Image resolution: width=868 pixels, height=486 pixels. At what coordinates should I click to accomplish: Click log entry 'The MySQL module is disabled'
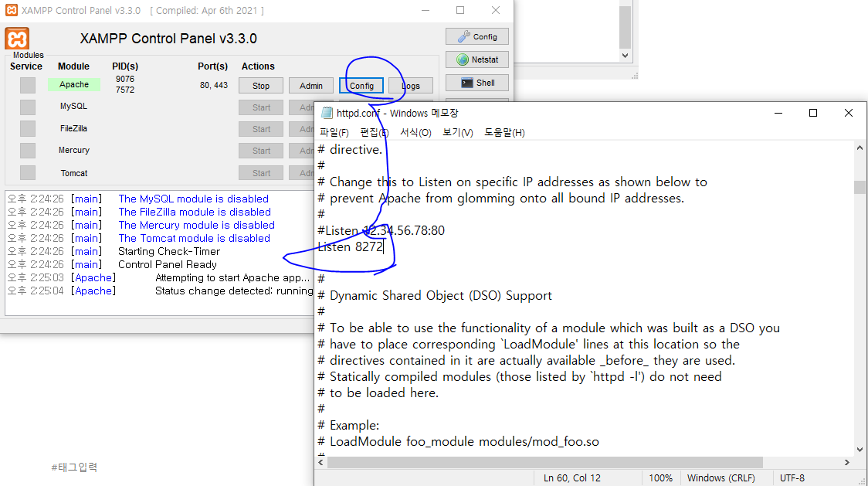[x=193, y=199]
